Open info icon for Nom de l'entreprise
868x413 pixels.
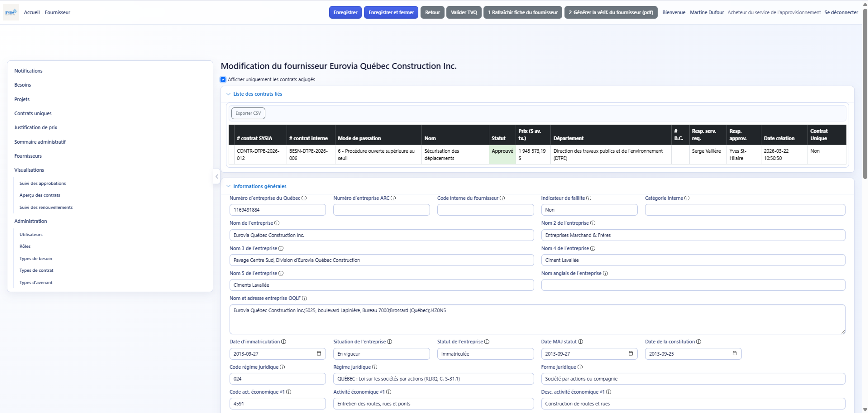pyautogui.click(x=277, y=223)
